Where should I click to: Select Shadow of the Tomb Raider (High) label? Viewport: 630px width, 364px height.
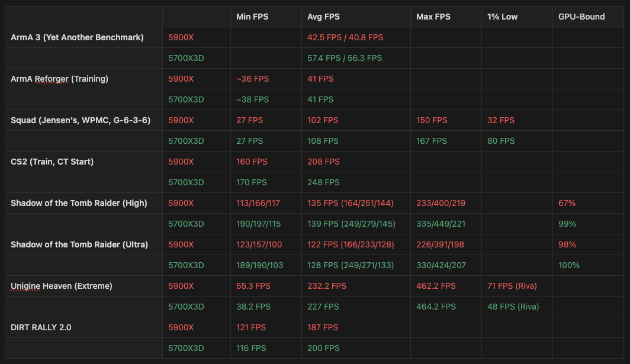coord(79,203)
